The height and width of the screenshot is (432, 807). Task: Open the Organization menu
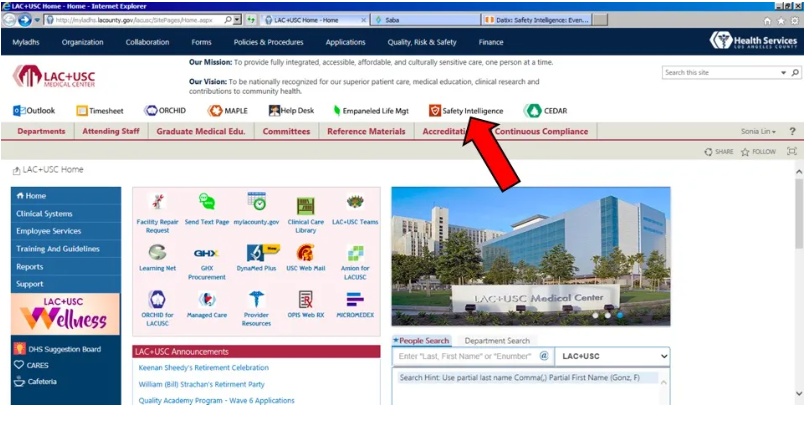pos(82,42)
